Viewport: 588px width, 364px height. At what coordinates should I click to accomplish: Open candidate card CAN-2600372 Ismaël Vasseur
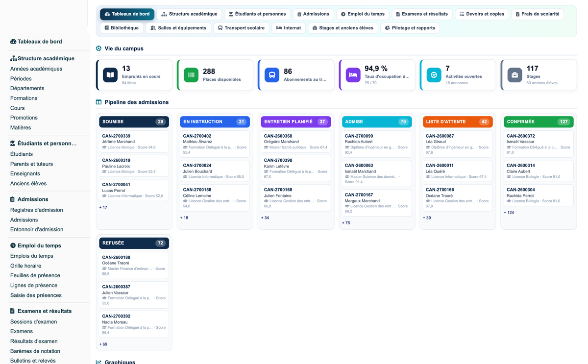(x=539, y=144)
